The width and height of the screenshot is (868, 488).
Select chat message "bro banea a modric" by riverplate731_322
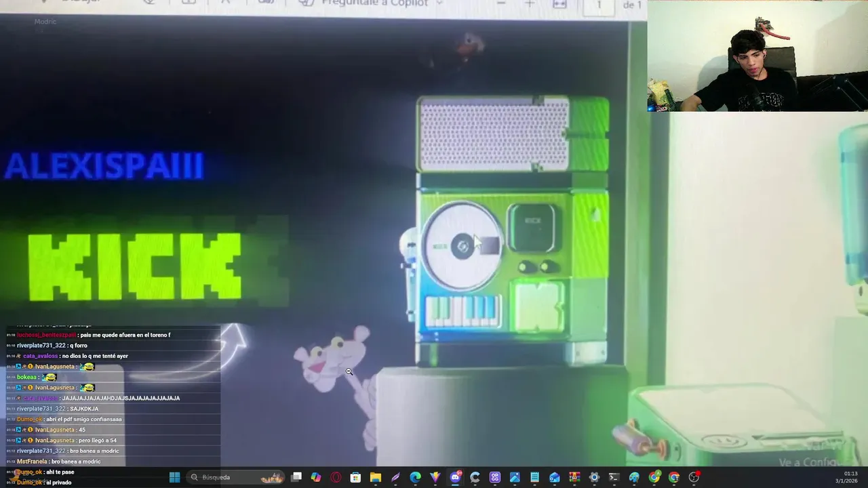click(x=94, y=451)
